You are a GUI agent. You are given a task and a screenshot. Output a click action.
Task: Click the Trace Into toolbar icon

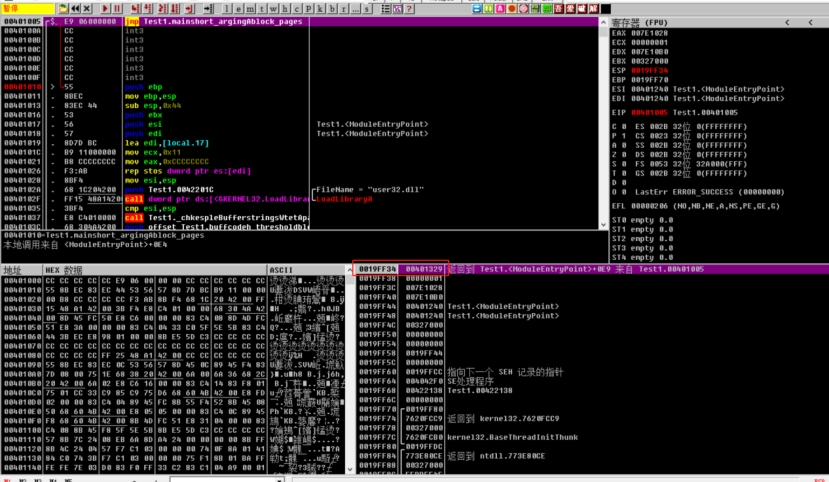[x=162, y=9]
